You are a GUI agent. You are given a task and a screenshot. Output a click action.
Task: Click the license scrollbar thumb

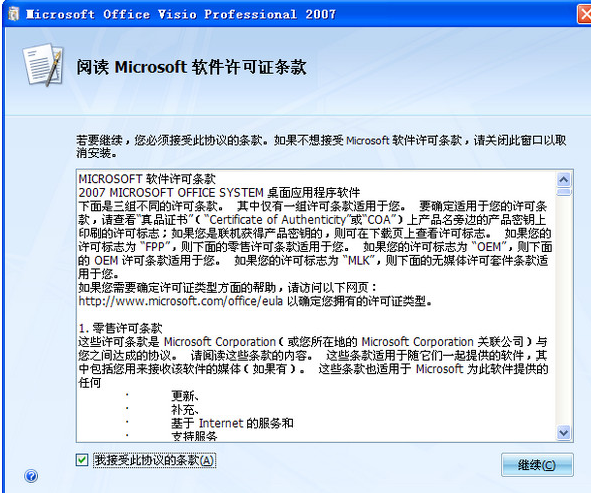[563, 192]
